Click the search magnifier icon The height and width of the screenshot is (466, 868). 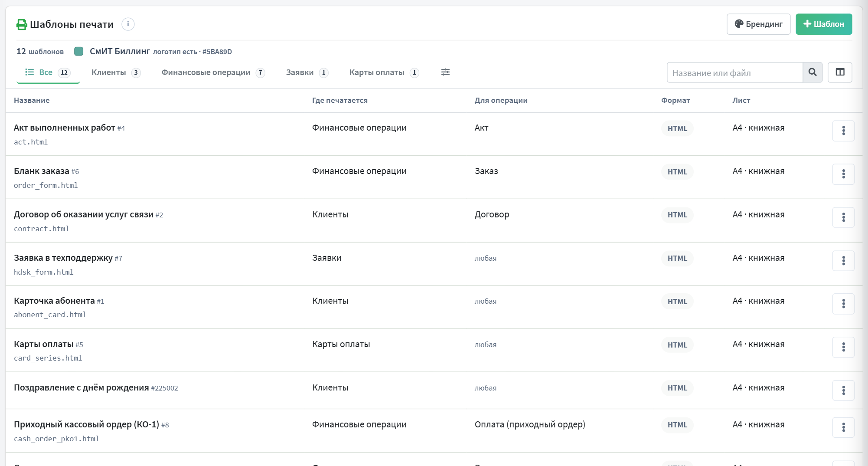click(813, 72)
